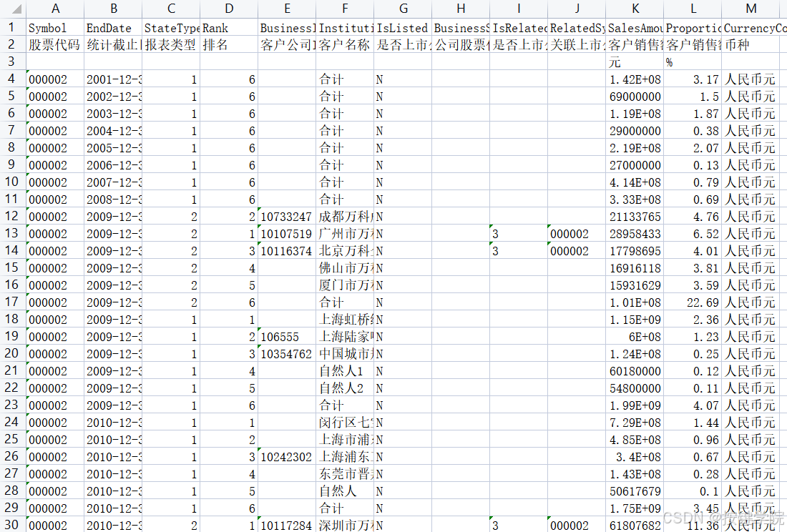Click the % unit cell

693,61
